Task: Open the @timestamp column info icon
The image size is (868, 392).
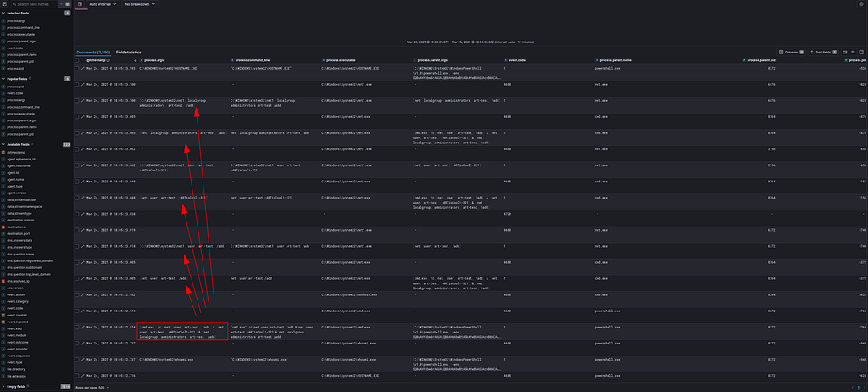Action: coord(108,60)
